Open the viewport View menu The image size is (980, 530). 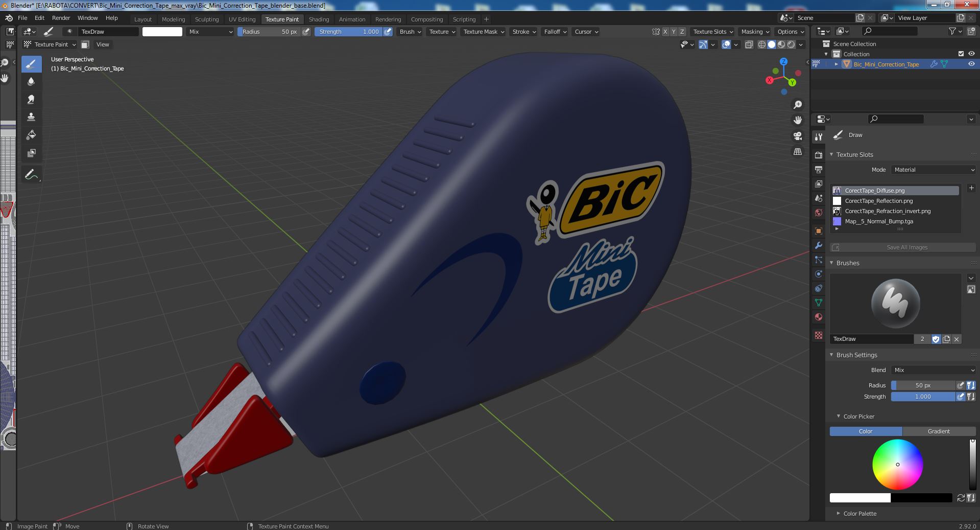[x=103, y=44]
